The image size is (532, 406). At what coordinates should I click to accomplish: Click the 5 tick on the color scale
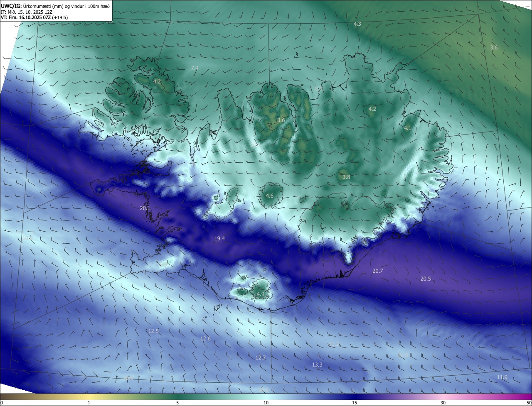pyautogui.click(x=177, y=403)
